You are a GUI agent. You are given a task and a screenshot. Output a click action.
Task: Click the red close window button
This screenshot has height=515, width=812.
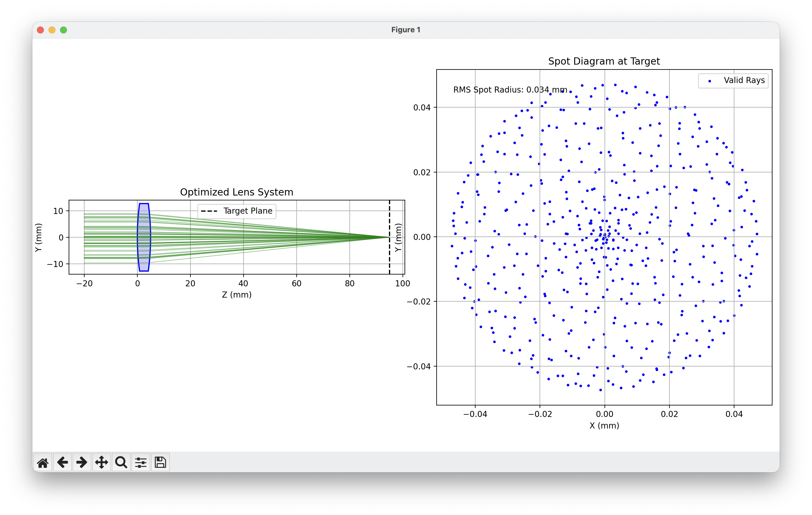(x=40, y=30)
